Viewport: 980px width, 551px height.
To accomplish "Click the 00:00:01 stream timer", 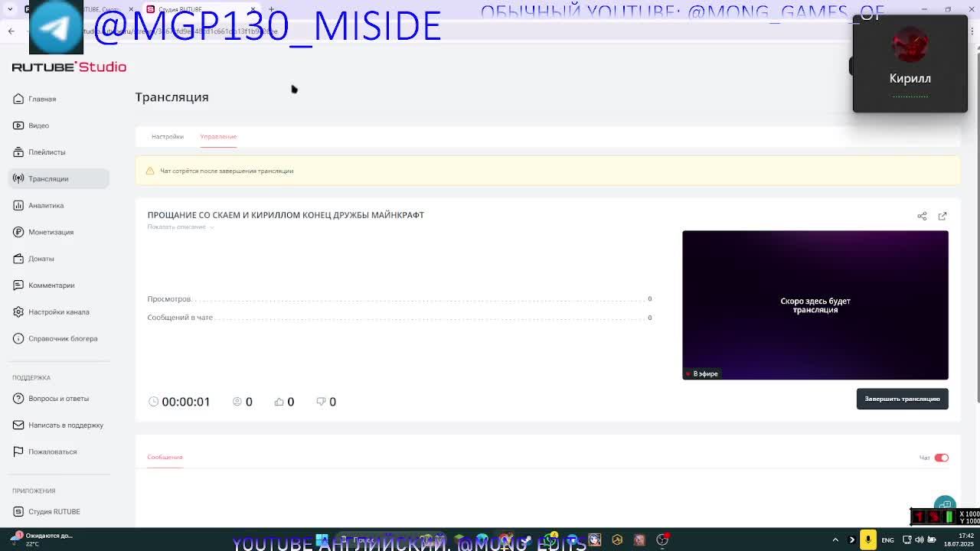I will 179,402.
